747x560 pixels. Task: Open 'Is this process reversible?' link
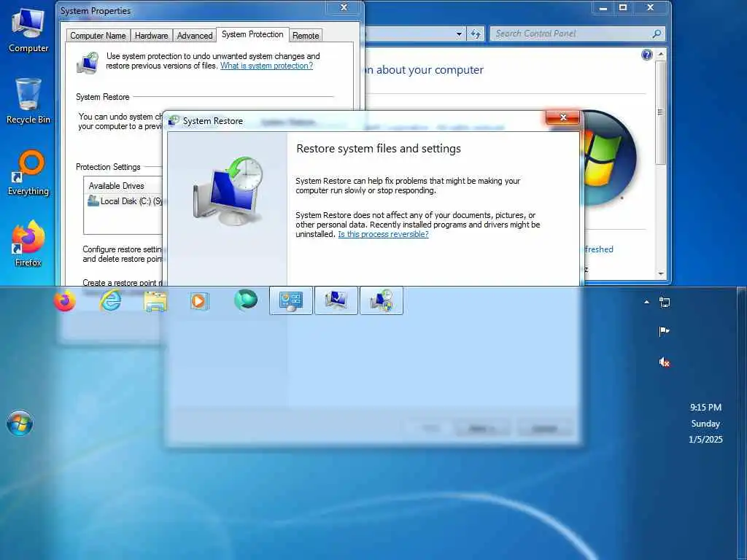(x=383, y=234)
